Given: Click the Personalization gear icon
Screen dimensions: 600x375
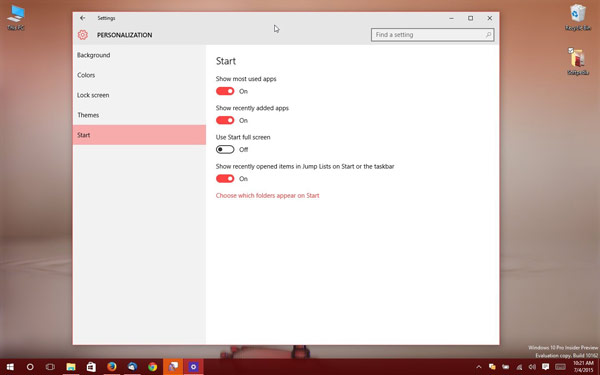Looking at the screenshot, I should point(83,35).
